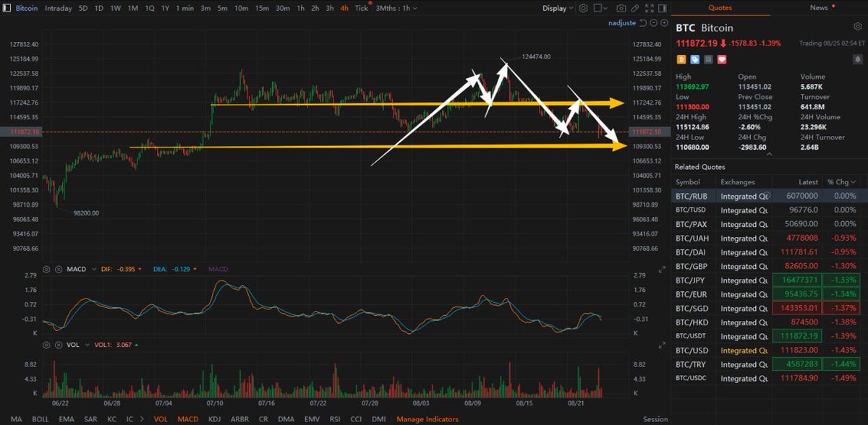Toggle the BOLL overlay indicator
This screenshot has width=868, height=425.
[41, 419]
